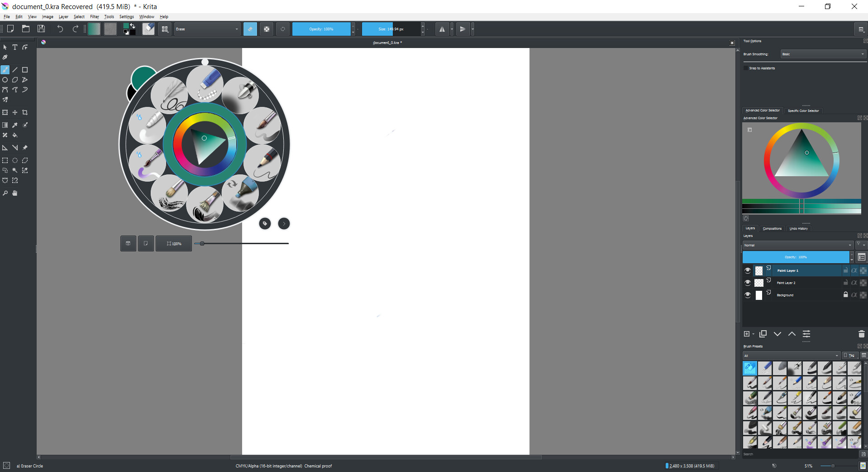Open the layer thumbnail options menu

click(862, 257)
